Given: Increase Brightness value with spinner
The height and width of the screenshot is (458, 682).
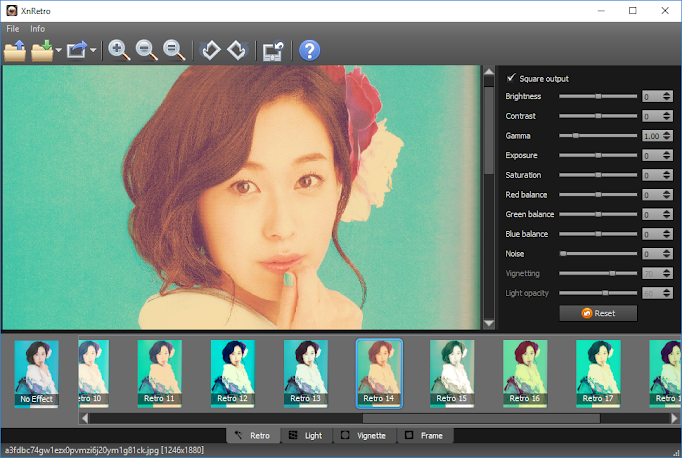Looking at the screenshot, I should [x=667, y=94].
